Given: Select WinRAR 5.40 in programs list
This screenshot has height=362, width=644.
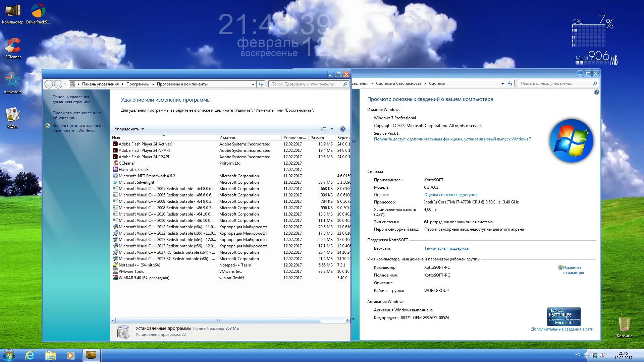Looking at the screenshot, I should (144, 278).
